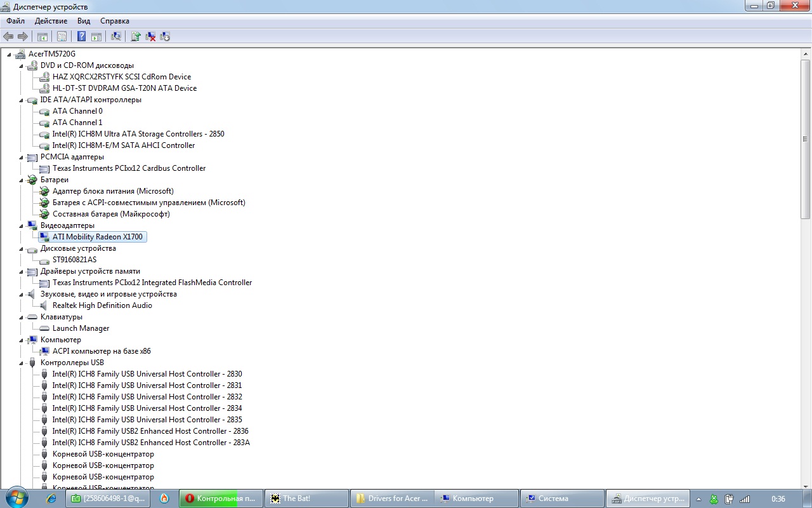Launch Internet Explorer from the taskbar

[52, 498]
